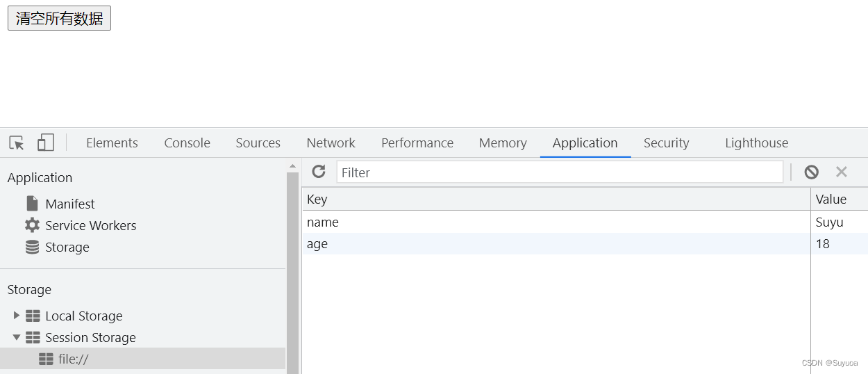Select Storage with the database icon
This screenshot has width=868, height=374.
click(x=67, y=247)
